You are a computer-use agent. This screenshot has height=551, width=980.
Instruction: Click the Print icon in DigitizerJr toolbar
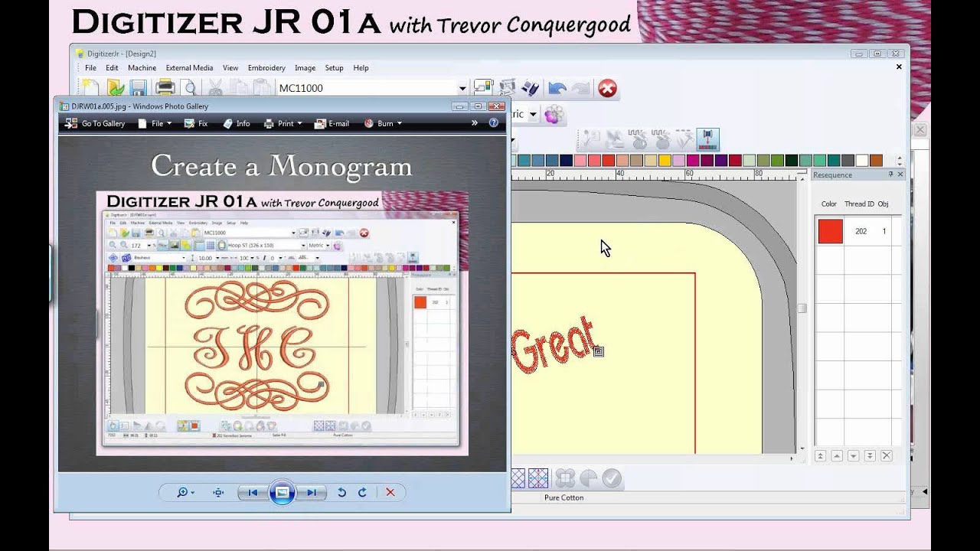(165, 88)
